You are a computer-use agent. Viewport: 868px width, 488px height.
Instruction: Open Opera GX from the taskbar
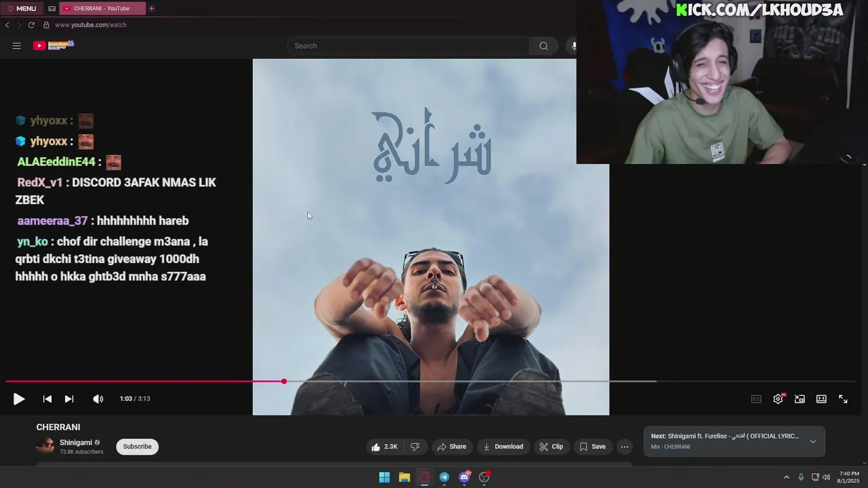(x=425, y=477)
